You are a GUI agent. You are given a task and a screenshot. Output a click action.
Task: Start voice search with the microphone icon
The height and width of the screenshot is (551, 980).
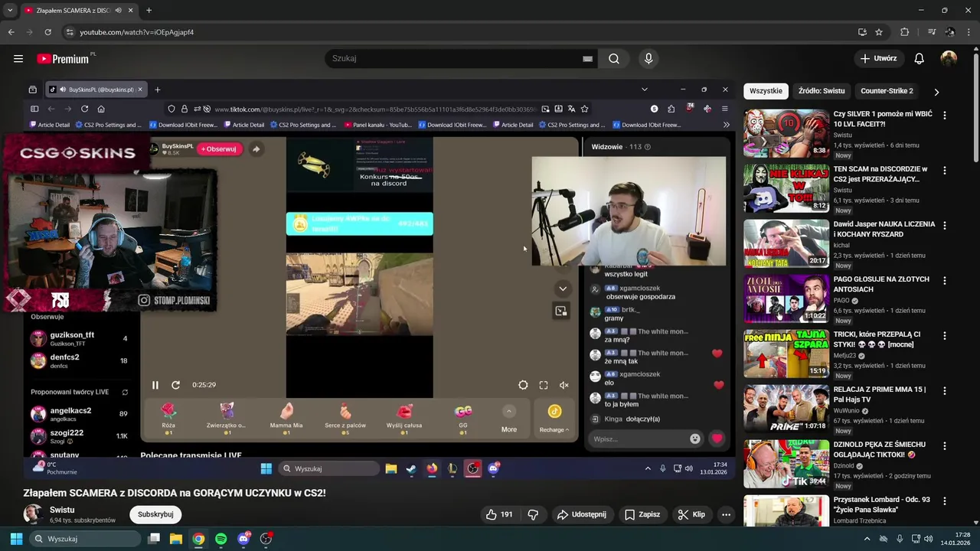click(x=648, y=59)
